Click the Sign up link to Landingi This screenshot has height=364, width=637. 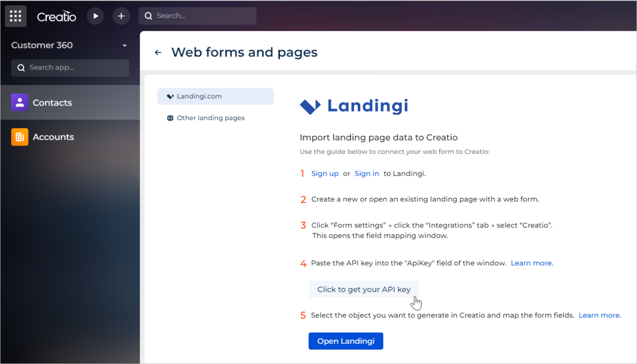click(x=325, y=173)
